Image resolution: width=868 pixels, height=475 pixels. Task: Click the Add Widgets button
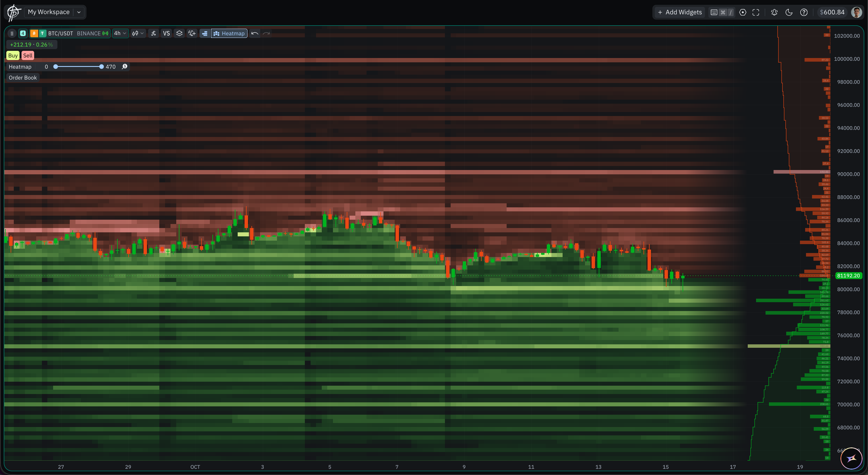(680, 12)
